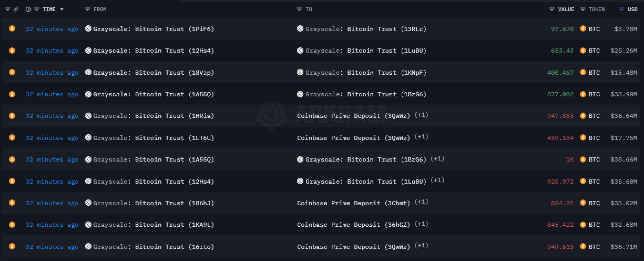Open Grayscale: Bitcoin Trust (1HRia) sender
The image size is (644, 261).
point(154,116)
